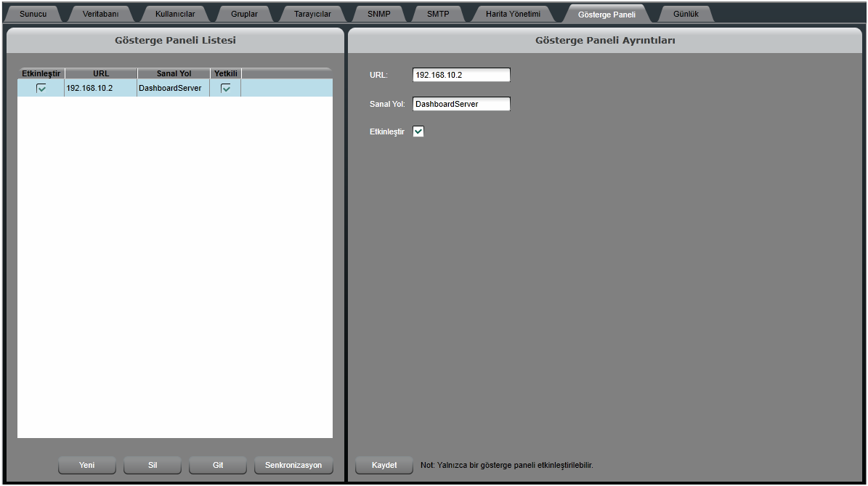Image resolution: width=868 pixels, height=486 pixels.
Task: Switch to the Sunucu tab
Action: pyautogui.click(x=33, y=14)
